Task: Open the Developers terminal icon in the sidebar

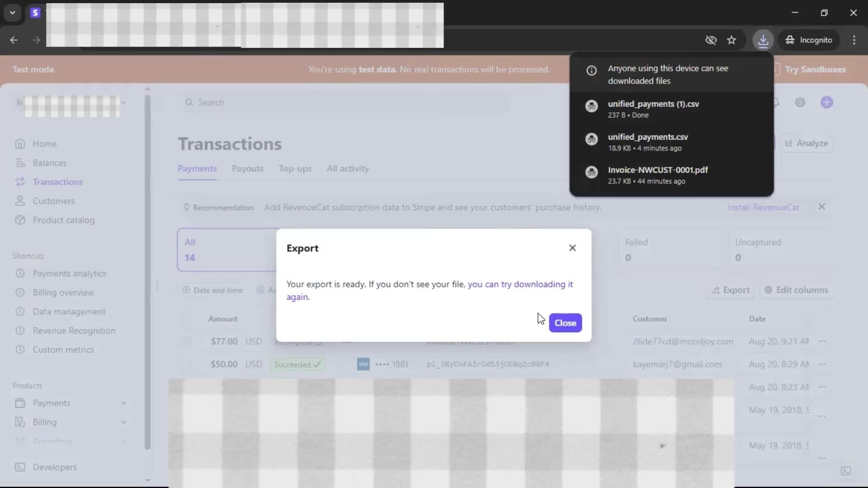Action: 20,467
